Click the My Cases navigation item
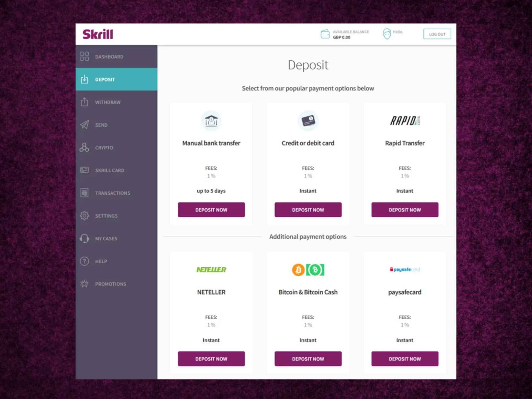 point(106,238)
